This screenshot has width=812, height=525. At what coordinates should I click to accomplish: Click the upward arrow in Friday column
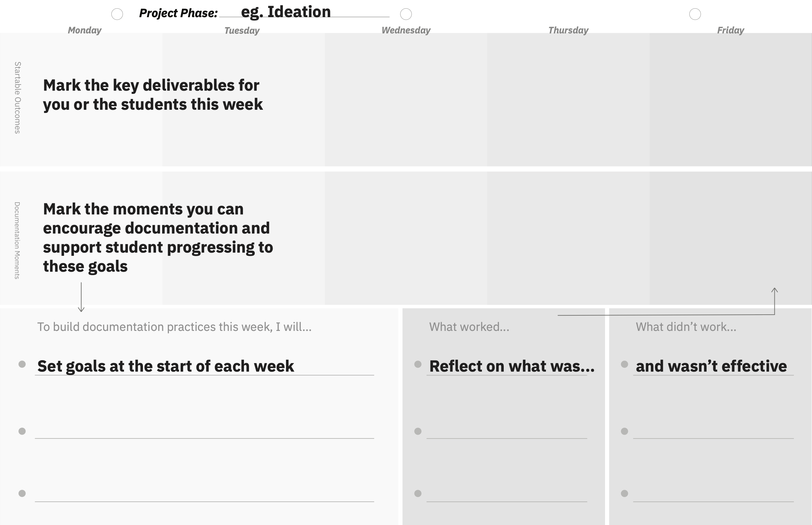point(774,301)
